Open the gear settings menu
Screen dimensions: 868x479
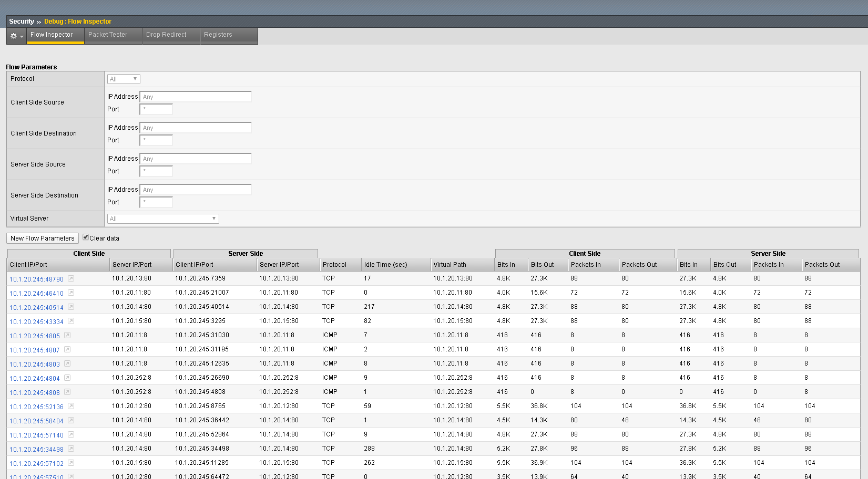tap(16, 36)
